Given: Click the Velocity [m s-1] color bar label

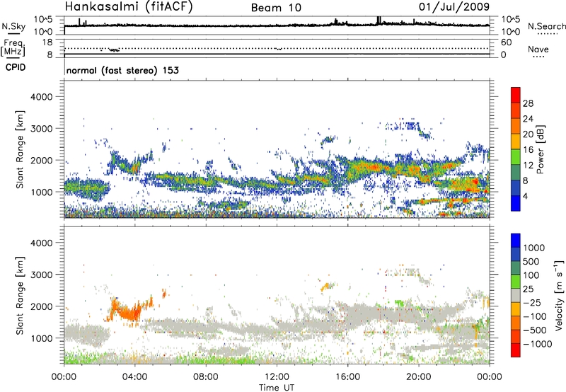Looking at the screenshot, I should pos(559,295).
